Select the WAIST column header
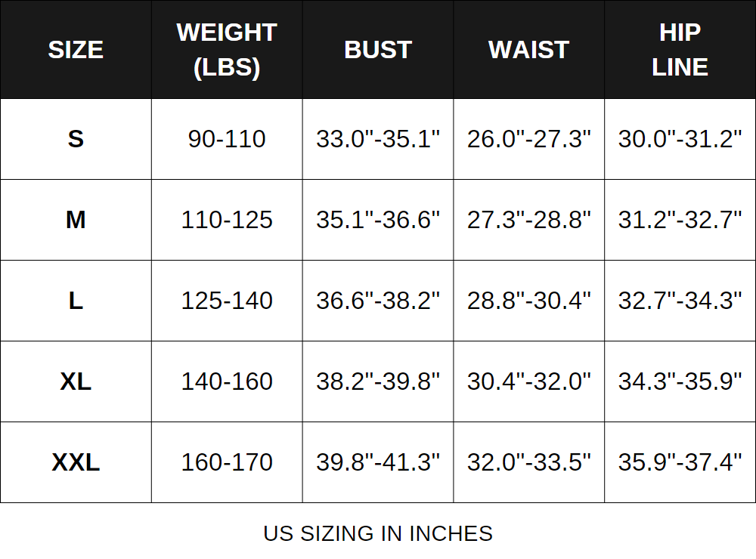 click(x=529, y=50)
